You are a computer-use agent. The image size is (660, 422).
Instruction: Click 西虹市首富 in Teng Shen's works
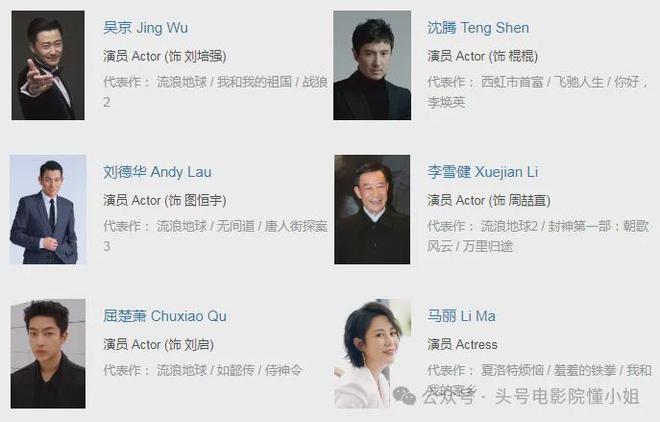[512, 82]
